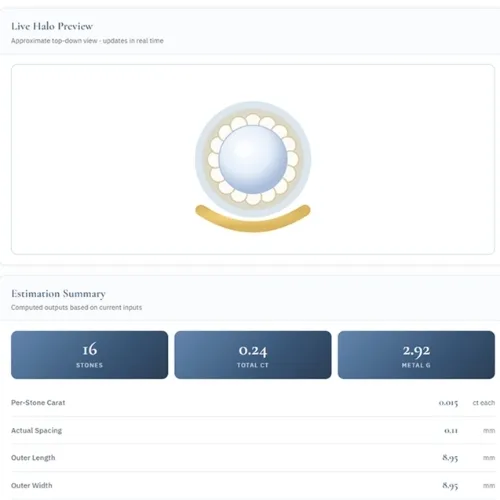Select the Outer Length row label
Screen dimensions: 500x500
coord(33,458)
